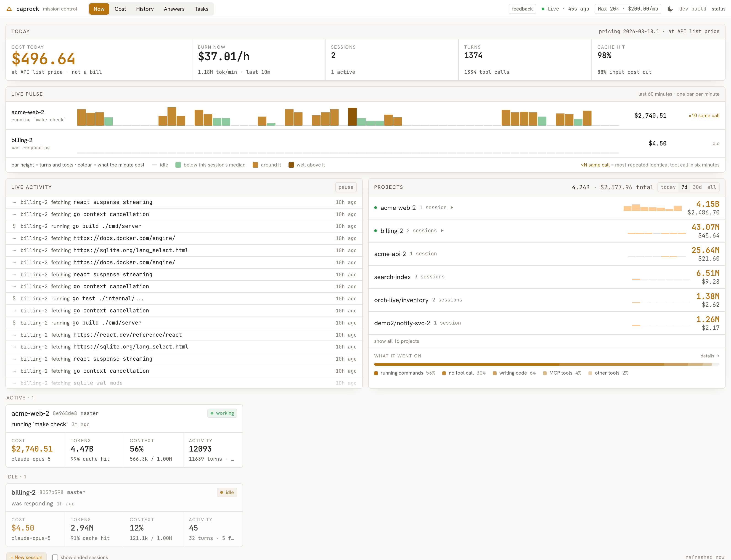Screen dimensions: 731x560
Task: Click the $37.01/h burn rate value
Action: [x=224, y=57]
